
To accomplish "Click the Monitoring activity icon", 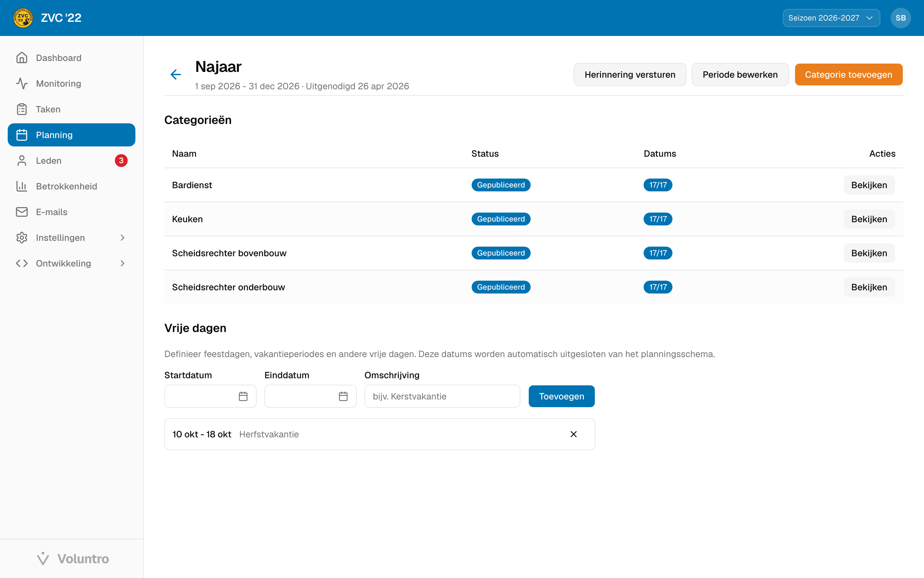I will pyautogui.click(x=22, y=83).
